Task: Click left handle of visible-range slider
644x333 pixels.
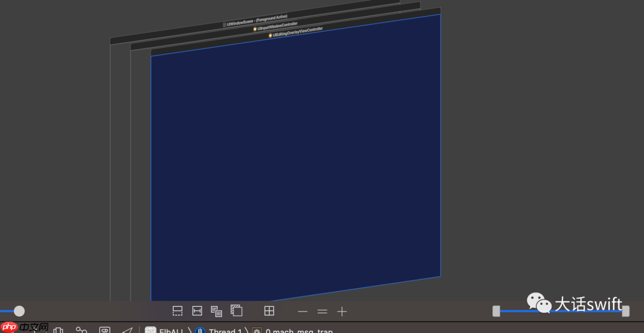Action: [x=496, y=311]
